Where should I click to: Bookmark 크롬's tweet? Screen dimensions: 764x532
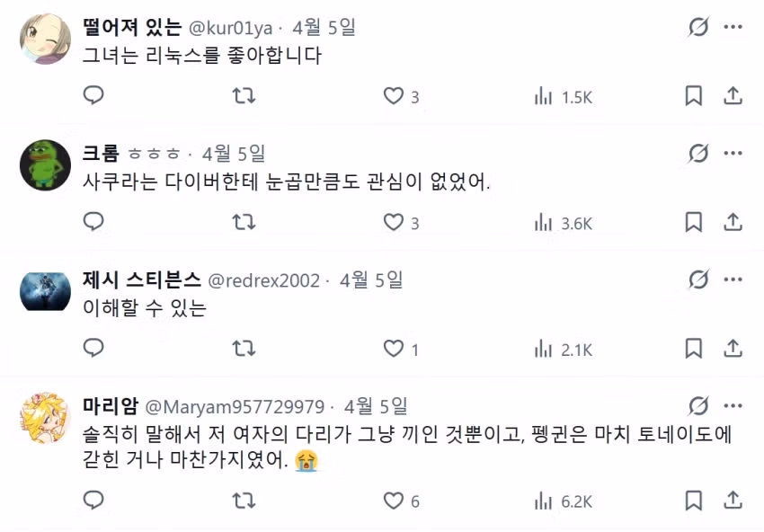click(692, 220)
